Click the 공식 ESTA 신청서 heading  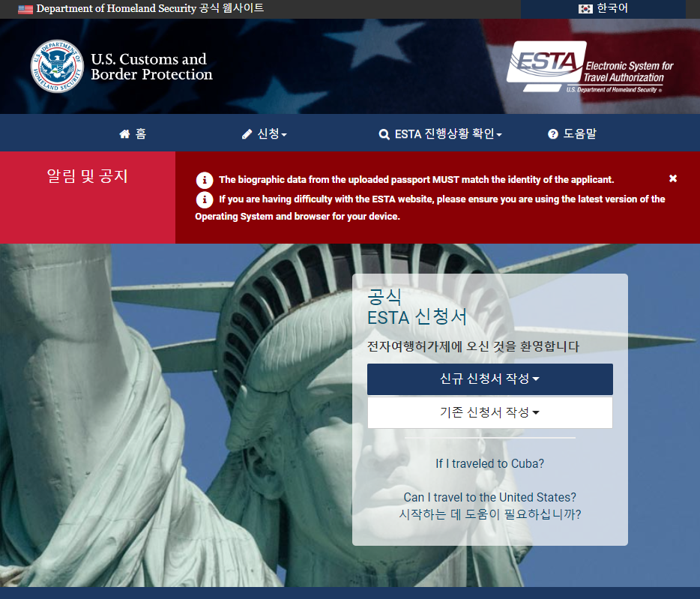click(x=417, y=307)
